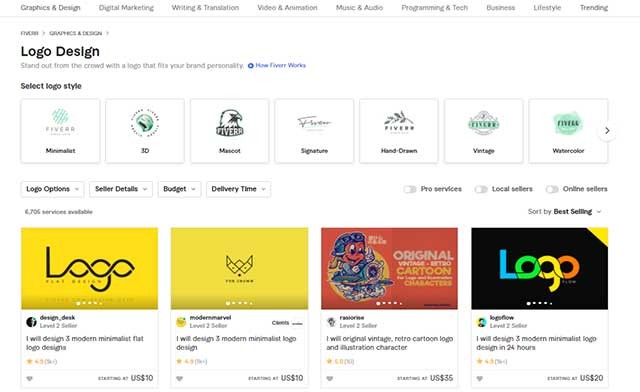This screenshot has height=392, width=640.
Task: Open the Programming & Tech category
Action: click(x=434, y=7)
